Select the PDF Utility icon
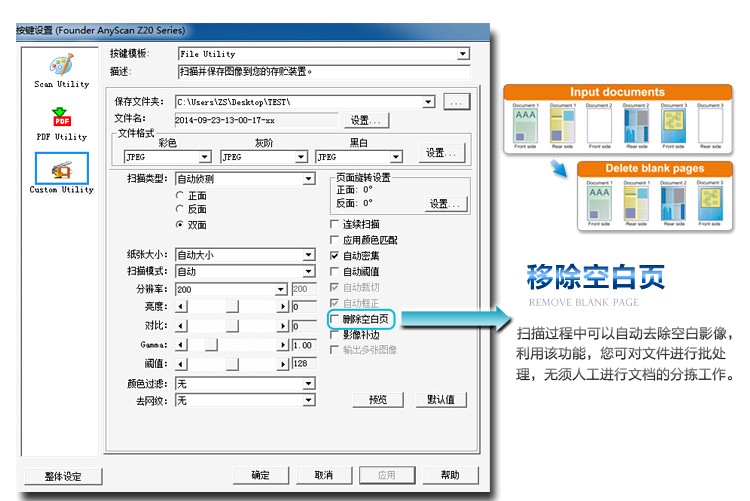 tap(61, 117)
